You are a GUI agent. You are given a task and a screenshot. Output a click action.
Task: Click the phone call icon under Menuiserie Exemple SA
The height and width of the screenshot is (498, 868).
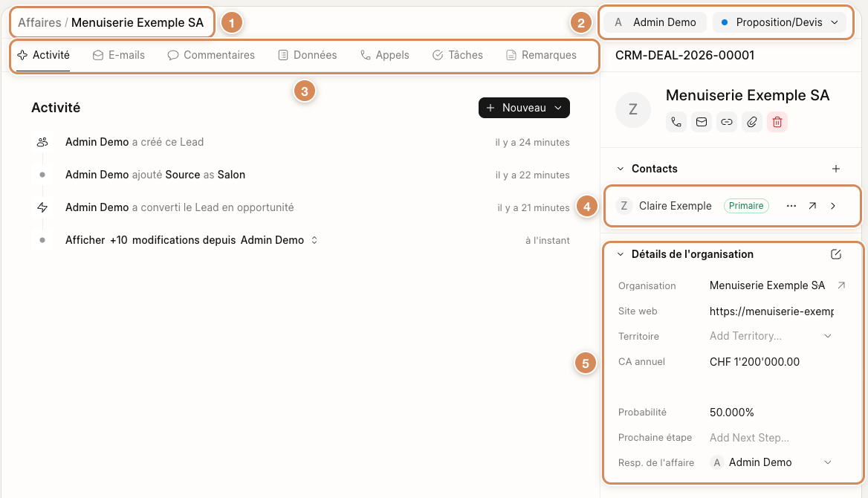tap(676, 122)
